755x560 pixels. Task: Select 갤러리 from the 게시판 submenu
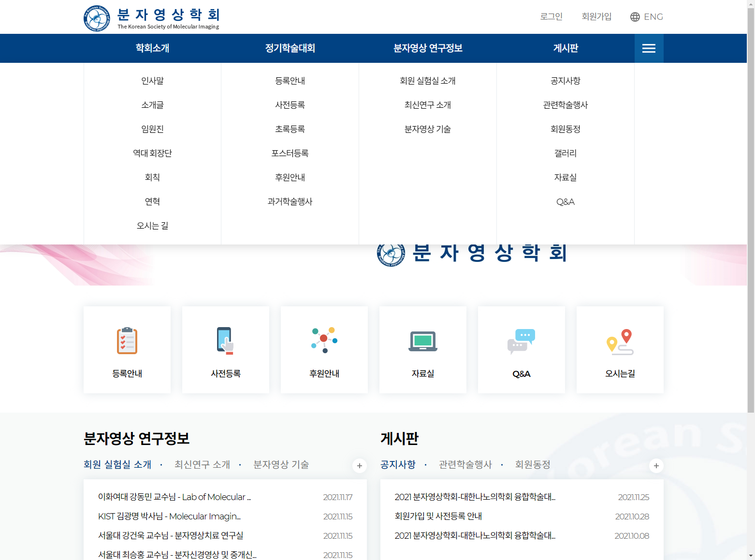565,153
